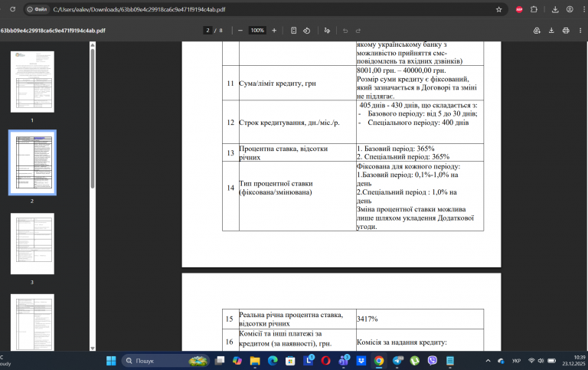Open Telegram from the taskbar

(x=397, y=361)
